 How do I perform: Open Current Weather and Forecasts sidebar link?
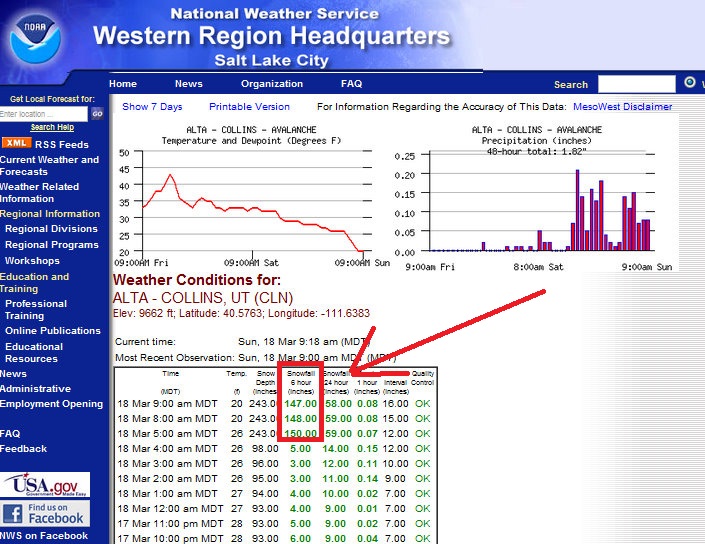[x=50, y=166]
